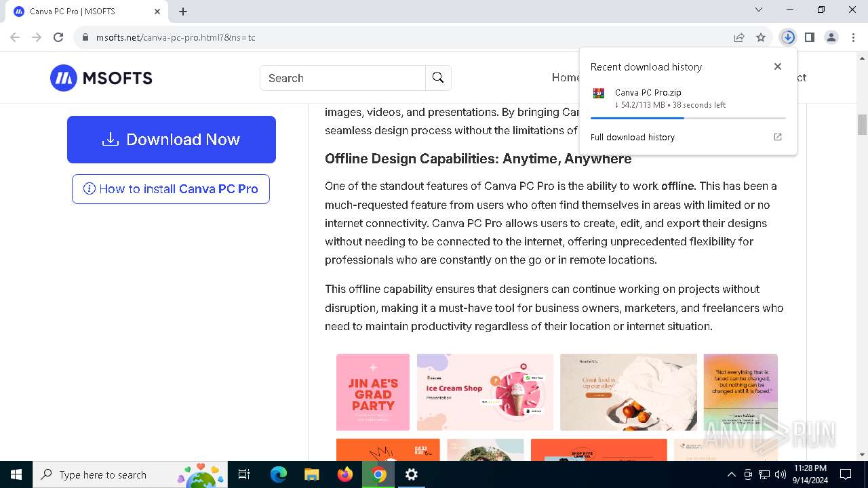Open Task View on taskbar
The width and height of the screenshot is (868, 488).
(244, 474)
